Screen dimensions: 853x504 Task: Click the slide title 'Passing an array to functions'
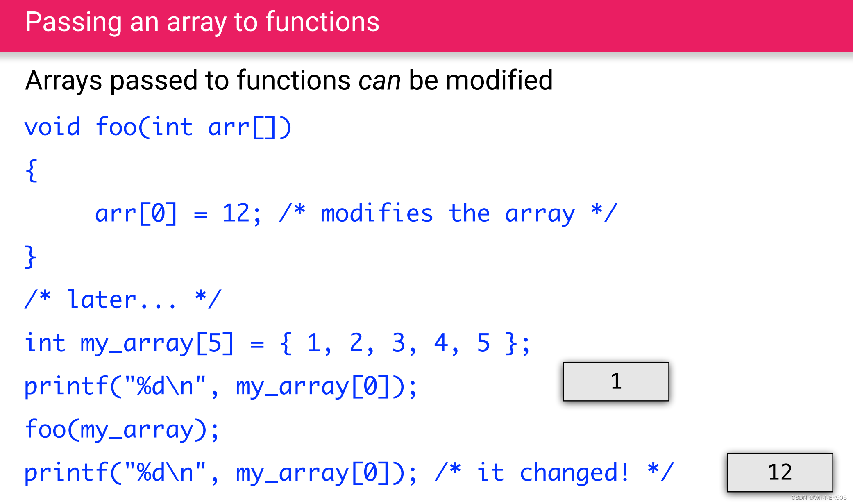coord(202,22)
